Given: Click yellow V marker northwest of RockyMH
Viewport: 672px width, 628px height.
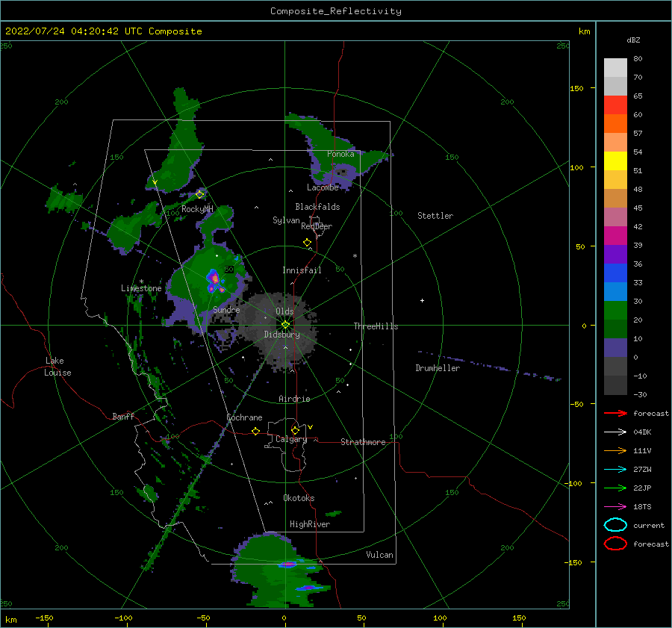Looking at the screenshot, I should pos(155,183).
